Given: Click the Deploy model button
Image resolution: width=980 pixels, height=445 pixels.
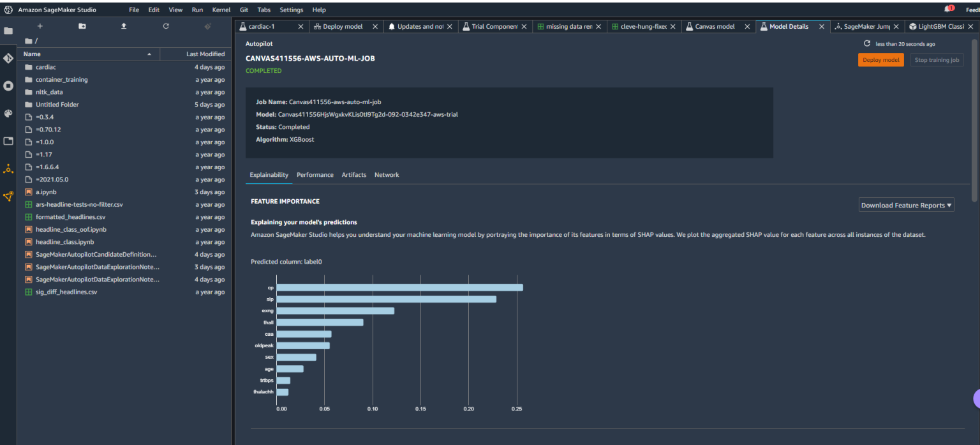Looking at the screenshot, I should pyautogui.click(x=880, y=59).
